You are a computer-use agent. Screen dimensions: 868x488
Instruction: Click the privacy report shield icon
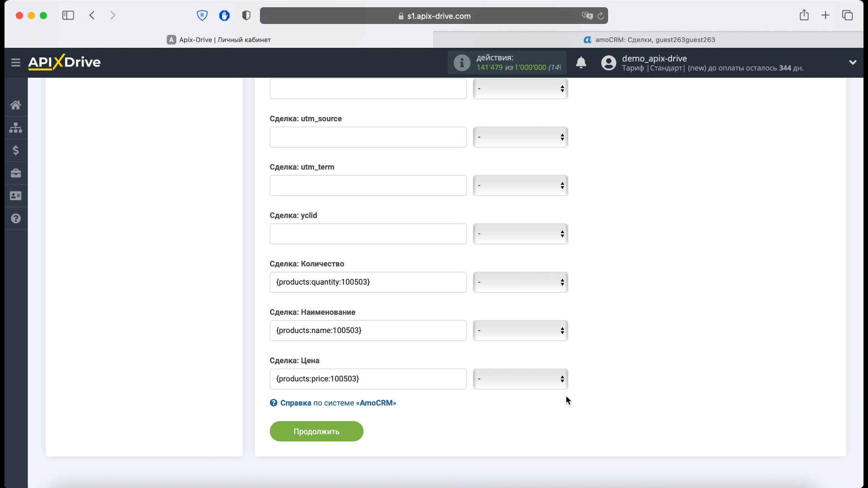[x=246, y=15]
